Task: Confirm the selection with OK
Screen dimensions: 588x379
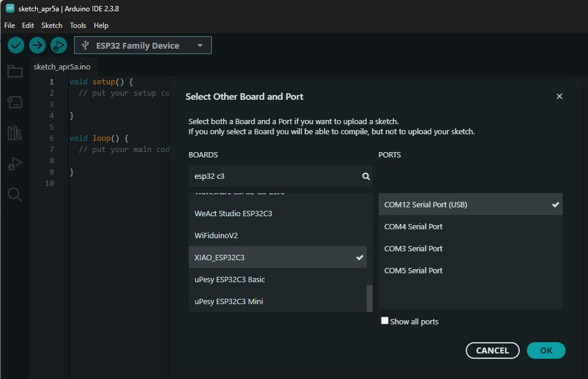Action: pos(546,350)
